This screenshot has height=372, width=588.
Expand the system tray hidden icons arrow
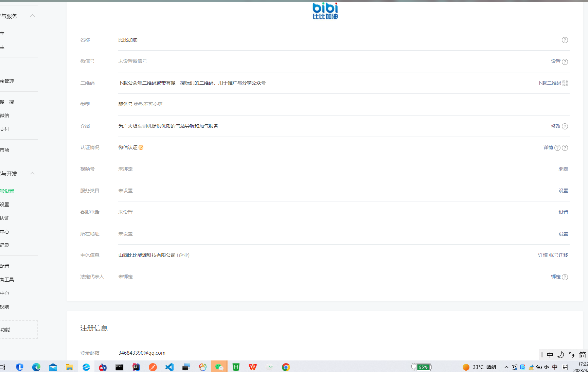coord(506,367)
